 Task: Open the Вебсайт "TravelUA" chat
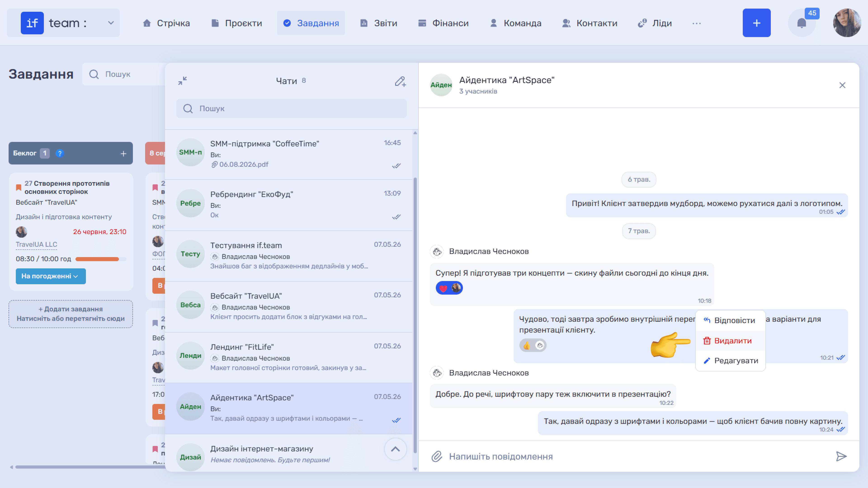click(x=289, y=307)
